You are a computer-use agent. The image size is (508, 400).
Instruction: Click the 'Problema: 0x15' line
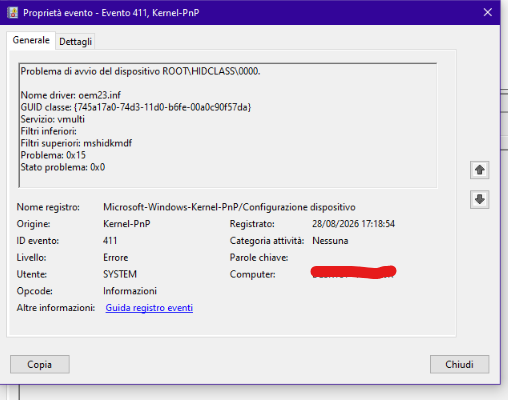pyautogui.click(x=53, y=155)
